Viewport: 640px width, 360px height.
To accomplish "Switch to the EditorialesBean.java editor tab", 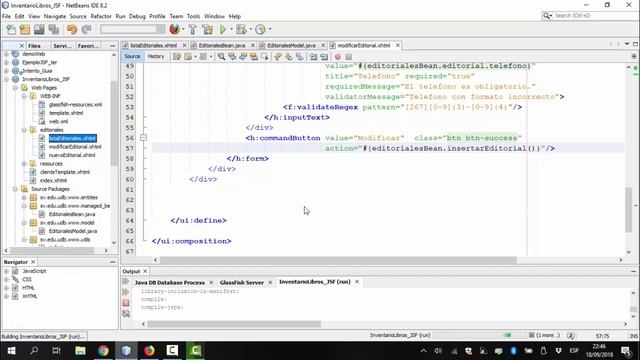I will [x=222, y=45].
